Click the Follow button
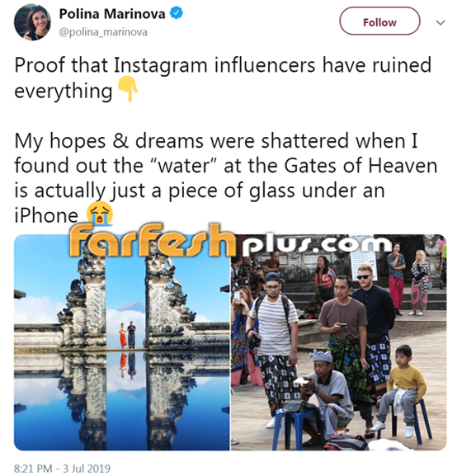 pyautogui.click(x=379, y=21)
